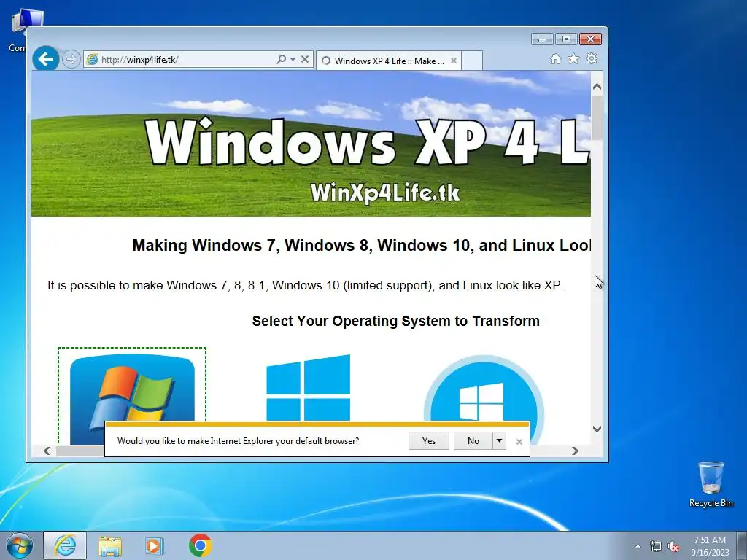Click Yes to set default browser
Viewport: 747px width, 560px height.
pos(429,441)
